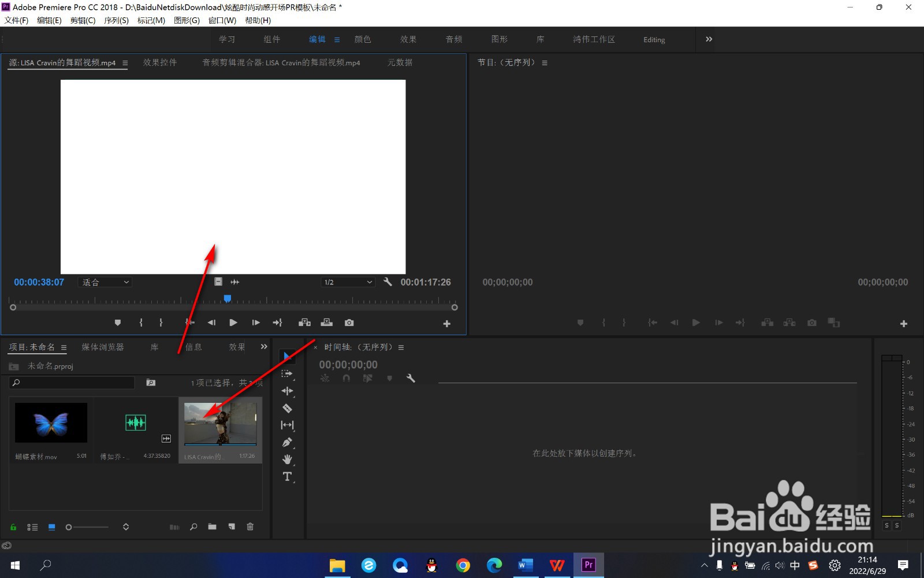Mark Out point in Source monitor
924x578 pixels.
click(161, 323)
